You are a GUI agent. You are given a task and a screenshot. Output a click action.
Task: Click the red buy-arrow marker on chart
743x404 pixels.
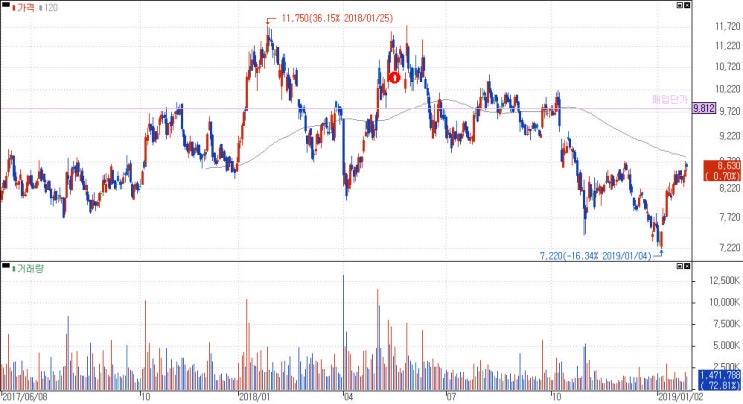[394, 77]
